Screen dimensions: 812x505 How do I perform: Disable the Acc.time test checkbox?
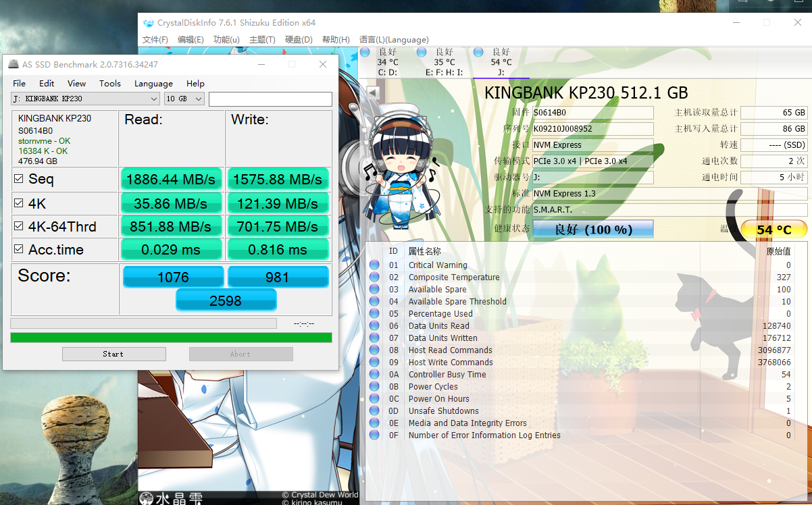point(19,250)
